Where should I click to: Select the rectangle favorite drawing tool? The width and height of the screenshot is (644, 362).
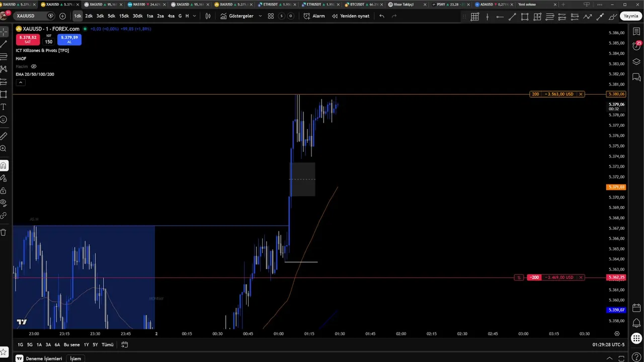click(525, 17)
